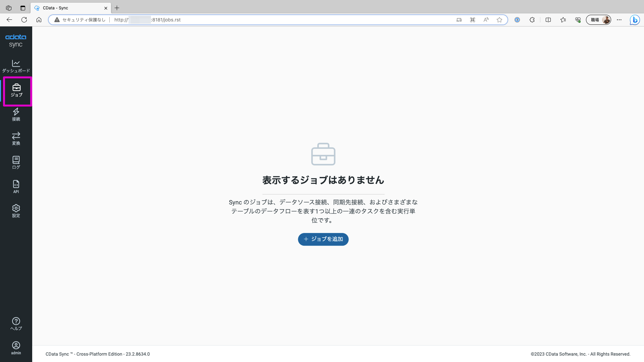This screenshot has height=362, width=644.
Task: Open browser extensions puzzle icon
Action: 532,20
